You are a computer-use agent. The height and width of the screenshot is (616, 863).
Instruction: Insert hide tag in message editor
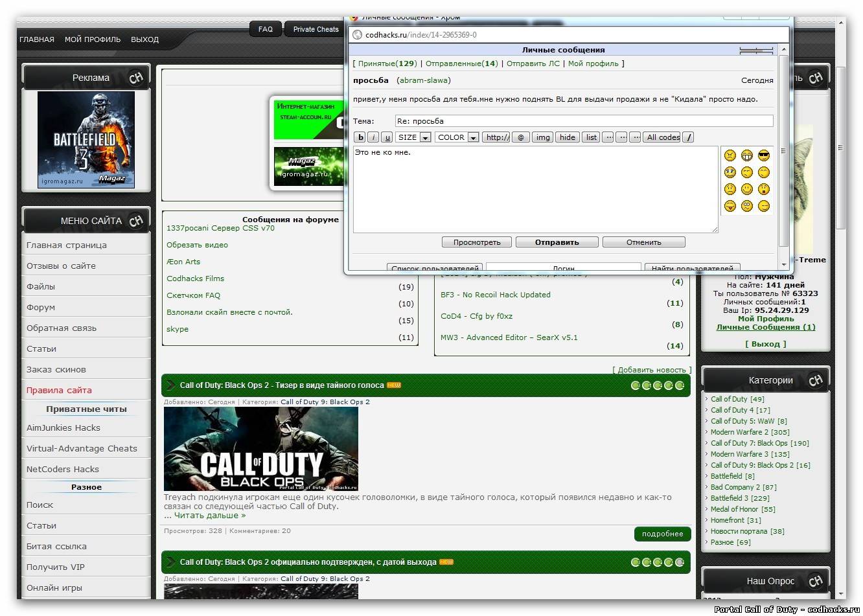pyautogui.click(x=568, y=137)
